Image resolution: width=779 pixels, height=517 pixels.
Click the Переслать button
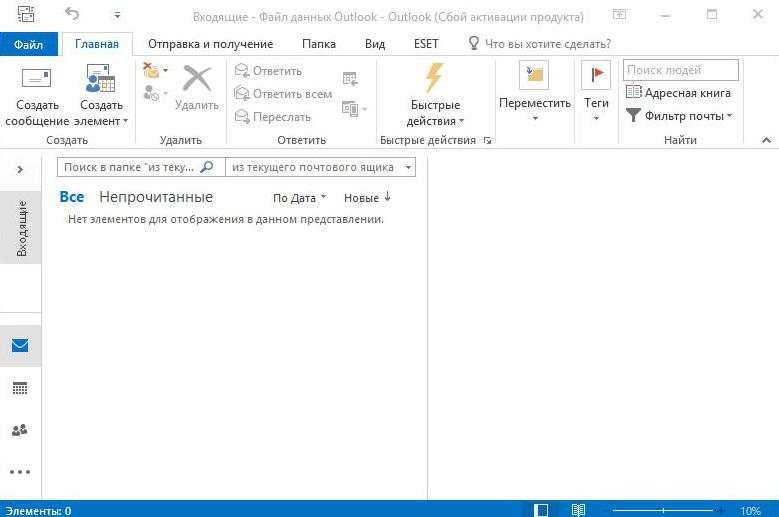pos(273,117)
